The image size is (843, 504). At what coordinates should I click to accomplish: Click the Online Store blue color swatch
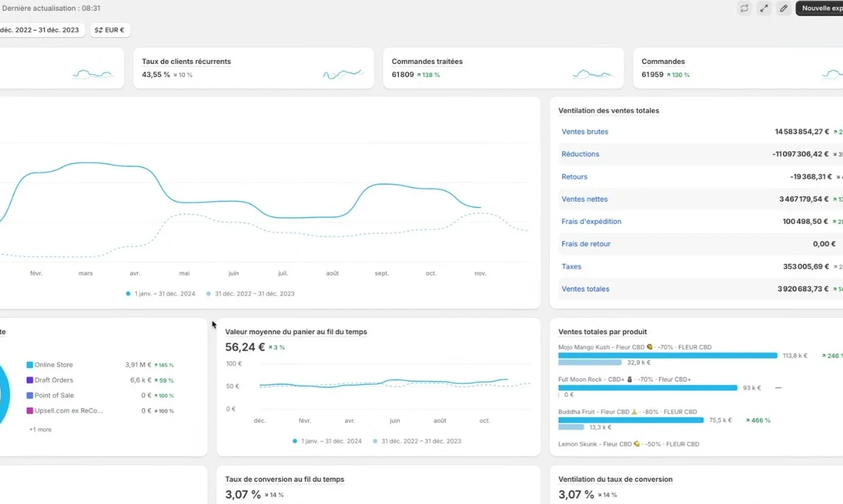[x=29, y=365]
